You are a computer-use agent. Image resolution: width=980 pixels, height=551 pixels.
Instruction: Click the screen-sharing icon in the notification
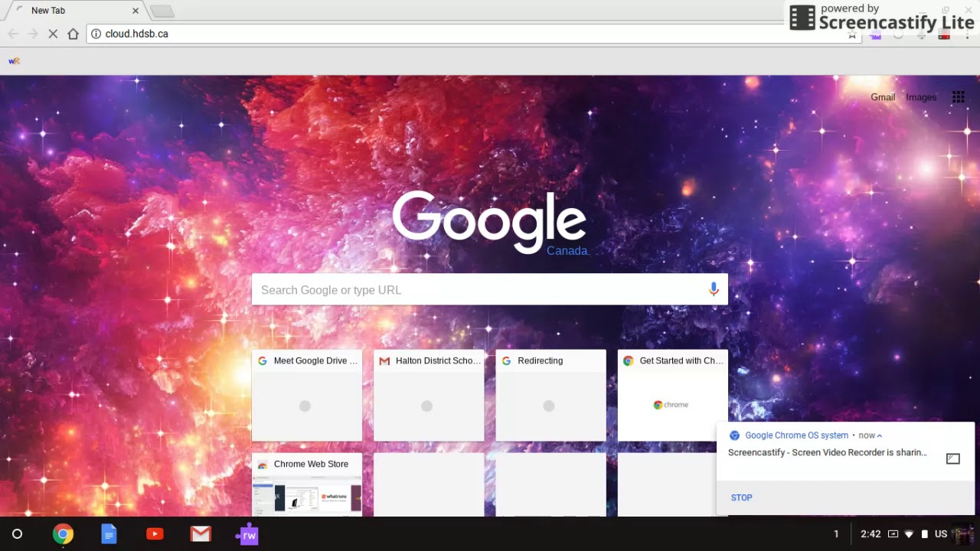[953, 458]
